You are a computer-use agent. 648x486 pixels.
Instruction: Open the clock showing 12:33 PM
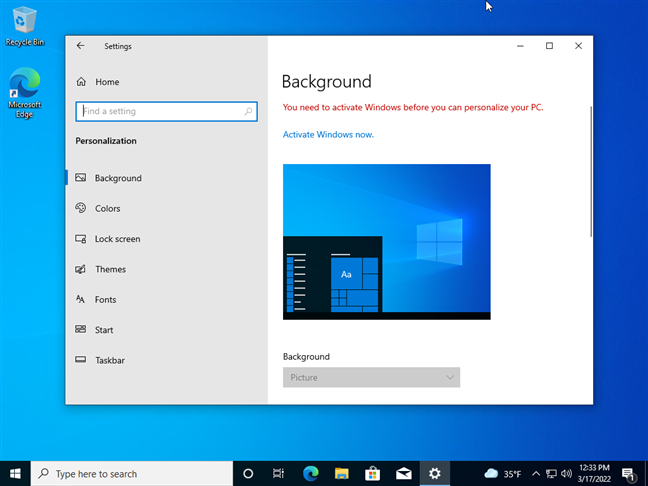(x=594, y=474)
